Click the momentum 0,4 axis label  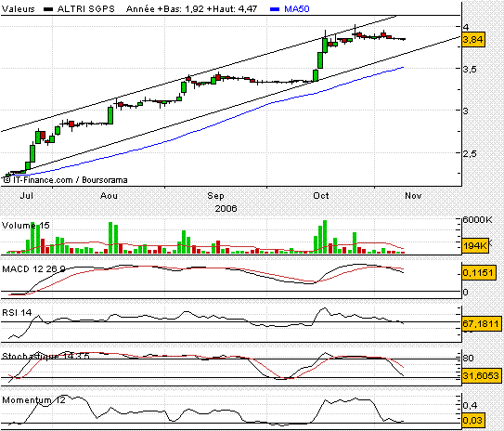[470, 405]
